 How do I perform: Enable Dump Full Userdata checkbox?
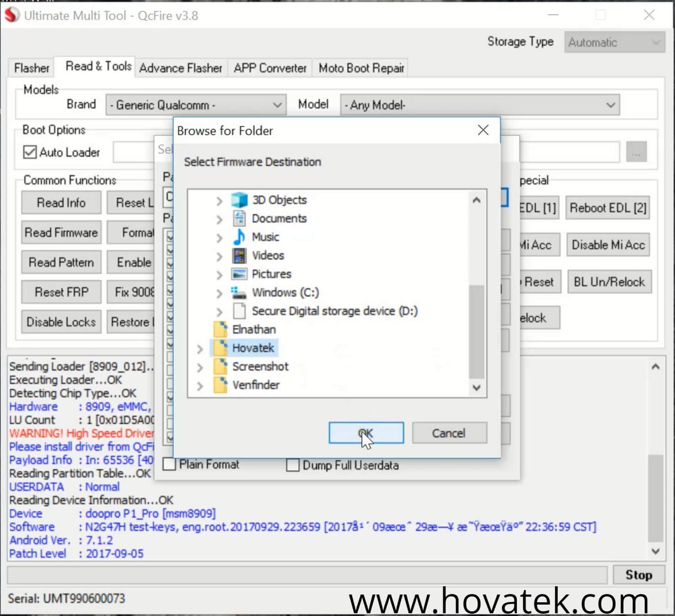[x=293, y=465]
